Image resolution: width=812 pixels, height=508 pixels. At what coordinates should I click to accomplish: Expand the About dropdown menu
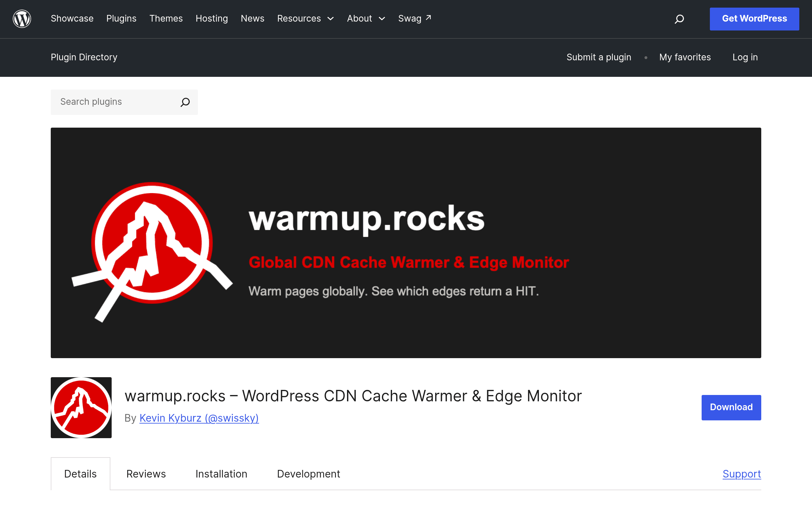tap(366, 18)
